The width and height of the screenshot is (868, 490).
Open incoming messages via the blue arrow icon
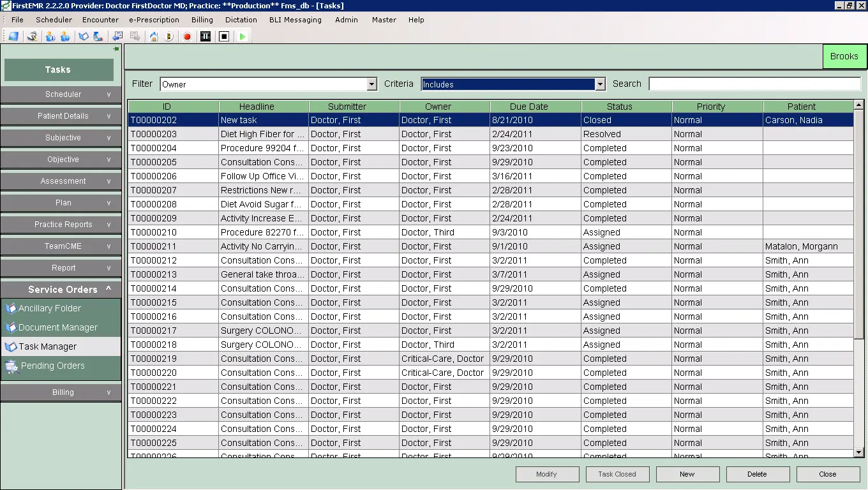(x=118, y=36)
